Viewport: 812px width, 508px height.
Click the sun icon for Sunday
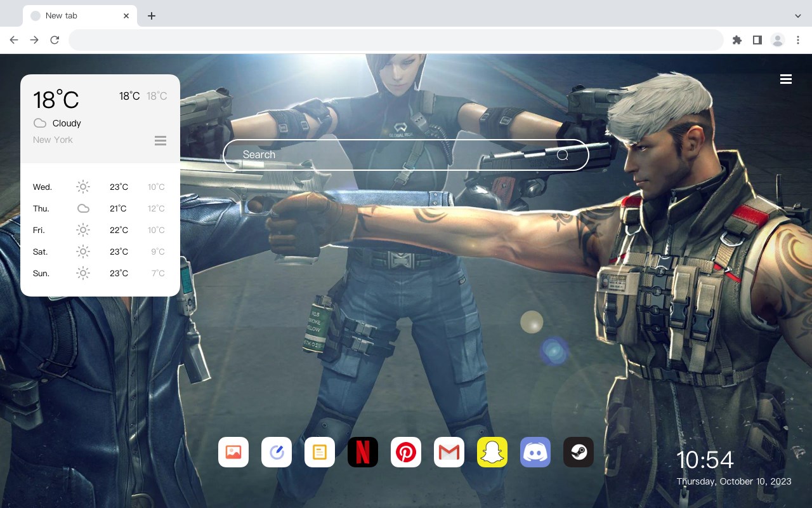coord(83,273)
